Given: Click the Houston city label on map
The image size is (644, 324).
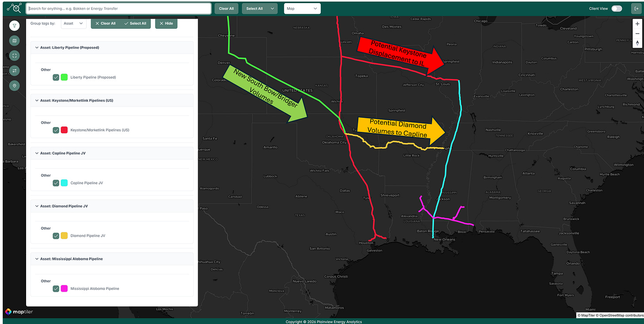Looking at the screenshot, I should [366, 243].
